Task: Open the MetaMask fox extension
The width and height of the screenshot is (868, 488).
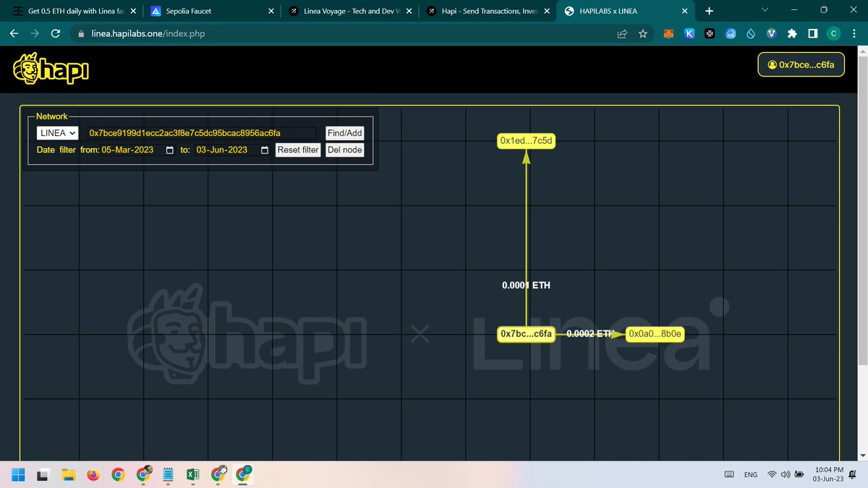Action: coord(670,33)
